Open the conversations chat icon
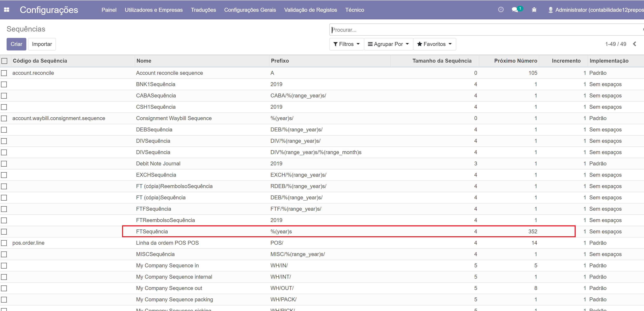 (515, 10)
